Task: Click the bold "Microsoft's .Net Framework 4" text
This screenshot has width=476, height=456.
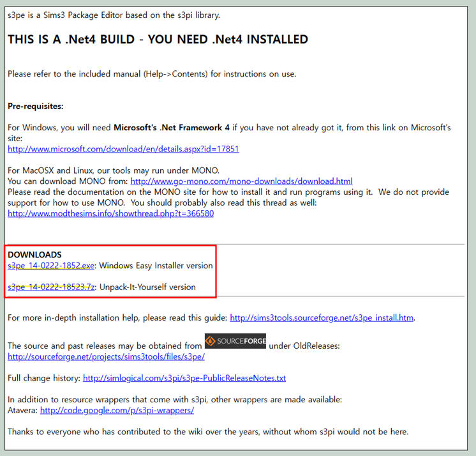Action: tap(172, 128)
